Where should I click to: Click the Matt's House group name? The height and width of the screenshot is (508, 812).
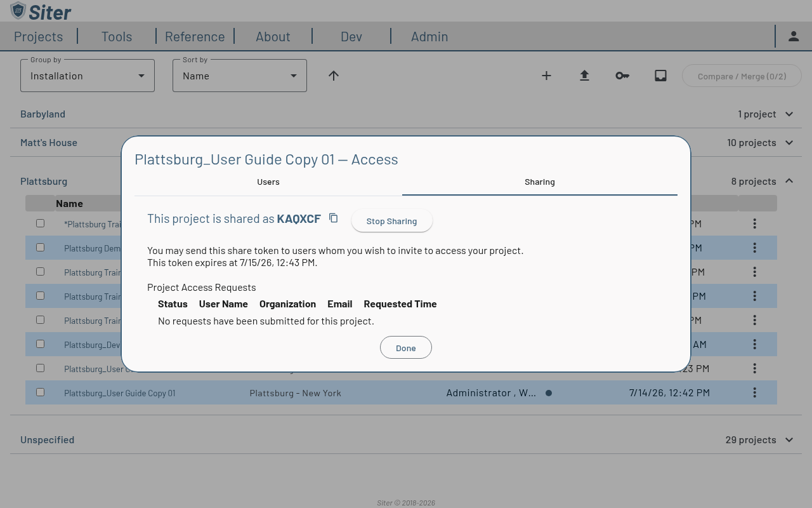point(49,142)
